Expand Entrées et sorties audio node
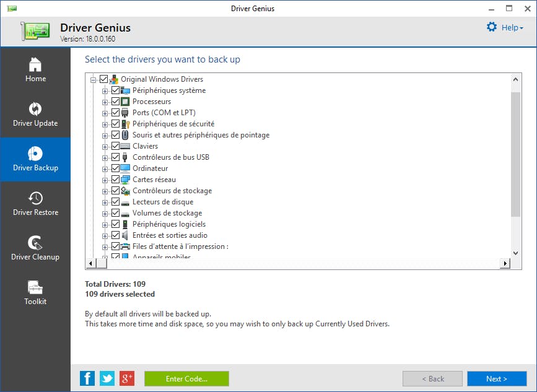This screenshot has width=537, height=392. [x=105, y=236]
